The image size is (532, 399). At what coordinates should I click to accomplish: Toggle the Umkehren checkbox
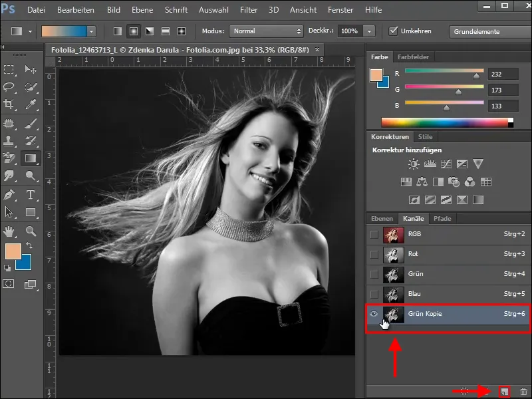[393, 31]
